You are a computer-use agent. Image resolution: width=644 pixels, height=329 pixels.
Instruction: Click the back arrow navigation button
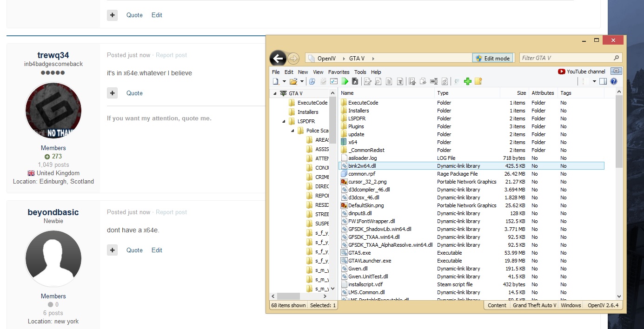coord(278,59)
